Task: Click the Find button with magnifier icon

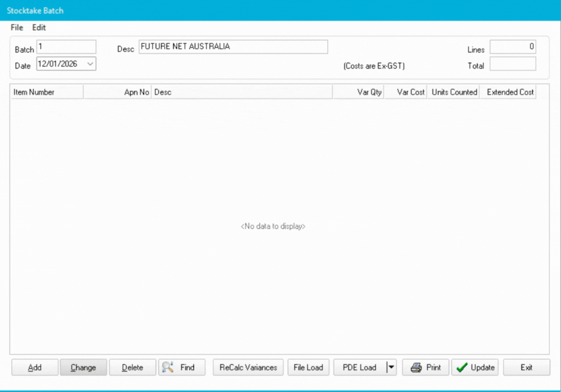Action: pyautogui.click(x=182, y=367)
